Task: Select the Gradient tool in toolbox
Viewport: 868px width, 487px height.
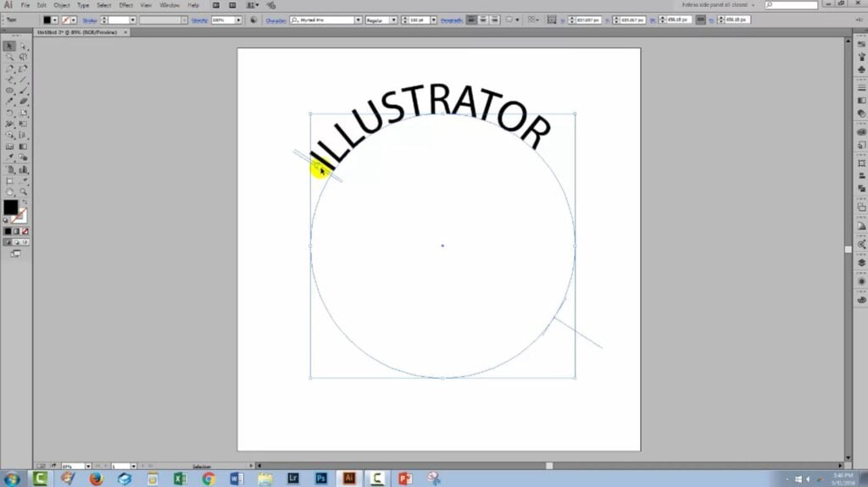Action: pyautogui.click(x=23, y=147)
